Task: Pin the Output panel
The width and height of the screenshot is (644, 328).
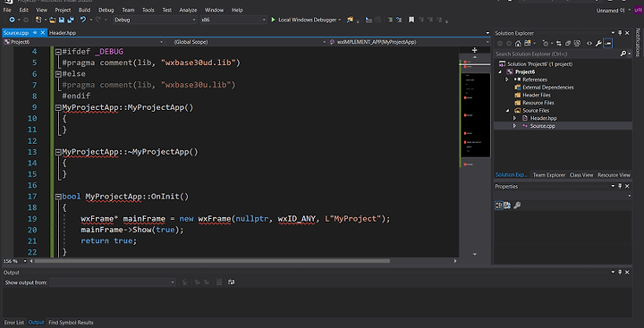Action: click(620, 273)
